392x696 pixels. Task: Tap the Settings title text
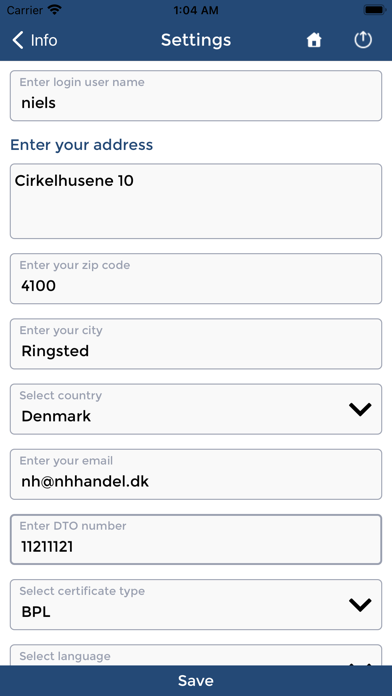[x=196, y=40]
